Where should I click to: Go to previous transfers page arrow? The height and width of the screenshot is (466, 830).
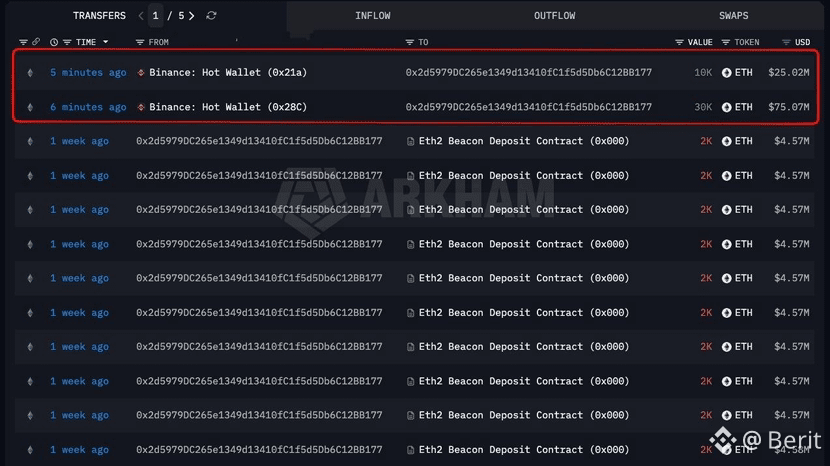141,16
